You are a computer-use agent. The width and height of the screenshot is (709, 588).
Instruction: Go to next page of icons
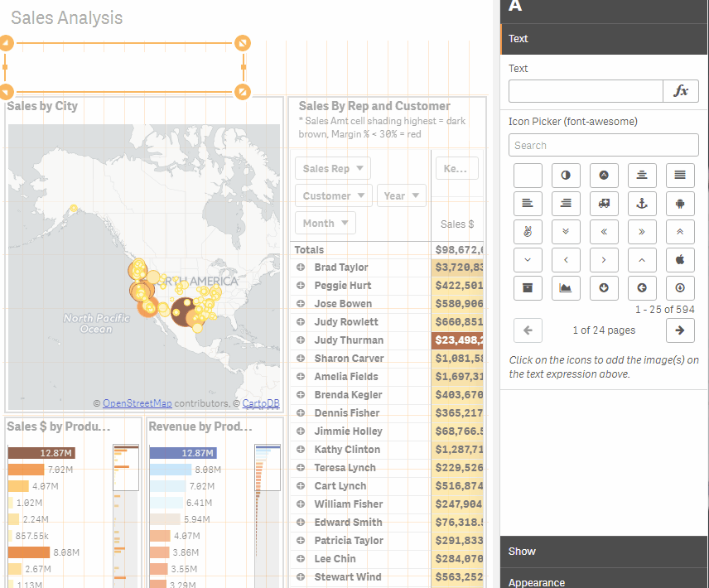point(680,330)
